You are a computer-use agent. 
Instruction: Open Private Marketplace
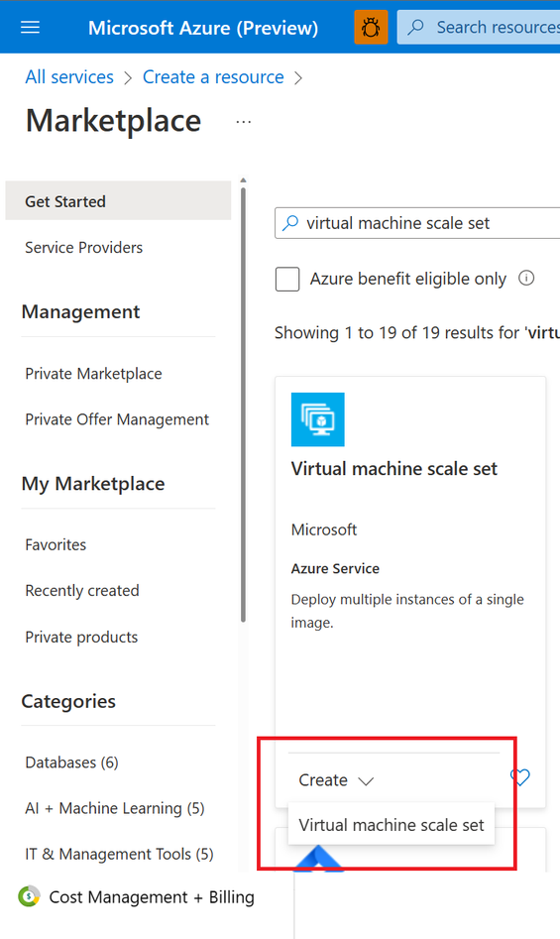93,374
